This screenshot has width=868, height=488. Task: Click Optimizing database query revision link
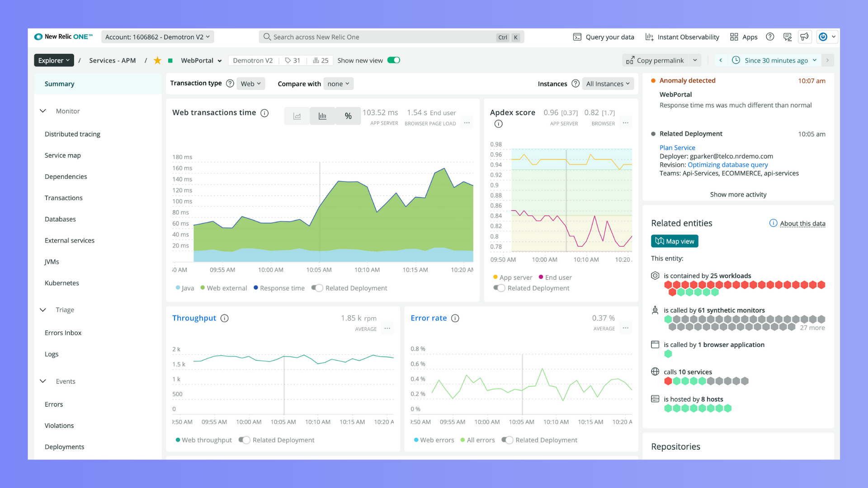point(727,164)
